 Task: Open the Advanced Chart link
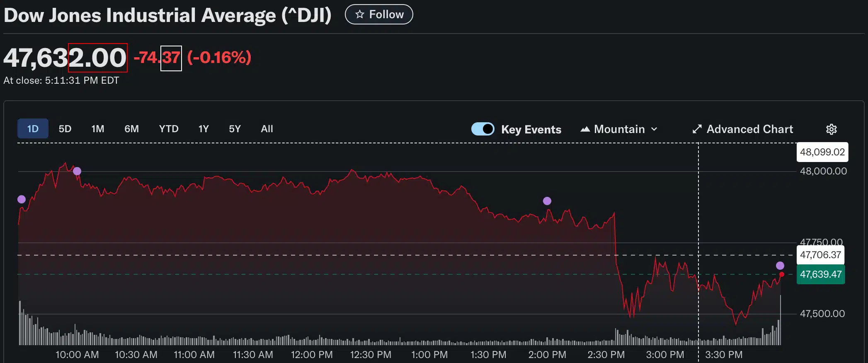(x=749, y=129)
